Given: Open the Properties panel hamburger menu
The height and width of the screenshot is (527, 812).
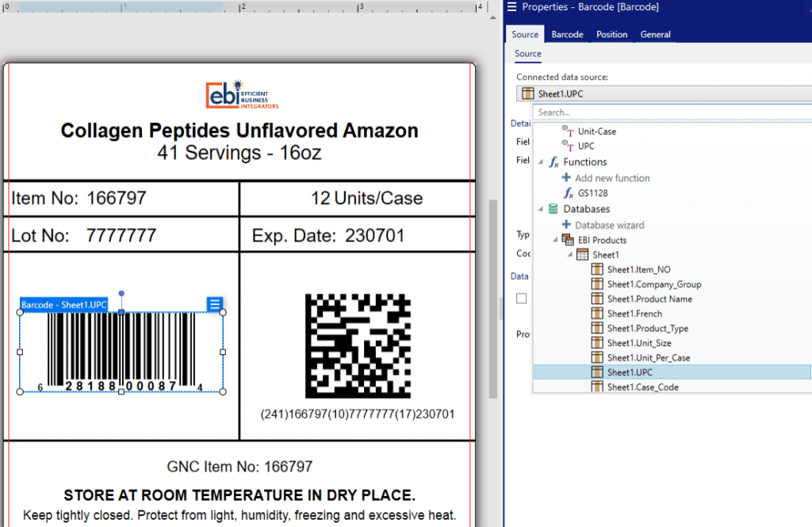Looking at the screenshot, I should [511, 6].
